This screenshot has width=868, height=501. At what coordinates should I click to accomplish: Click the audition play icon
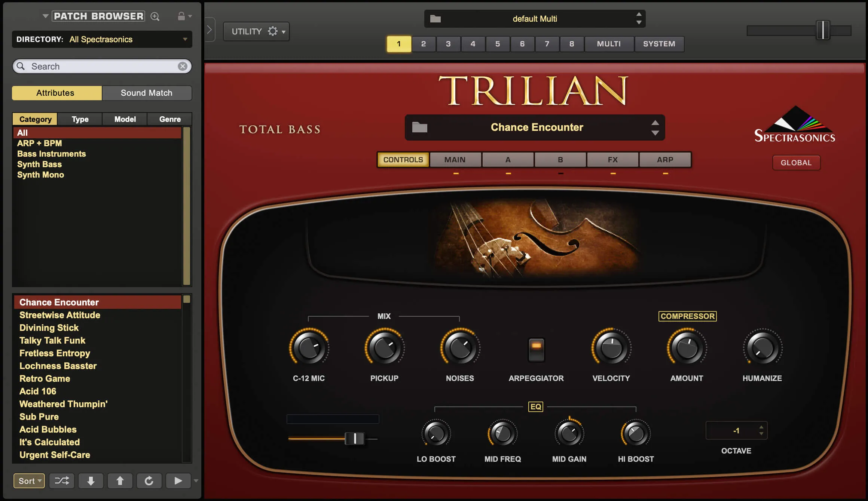tap(178, 481)
